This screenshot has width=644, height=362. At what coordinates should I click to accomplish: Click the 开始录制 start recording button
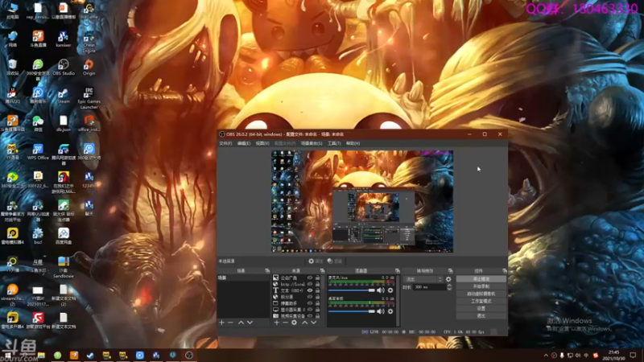pos(481,286)
